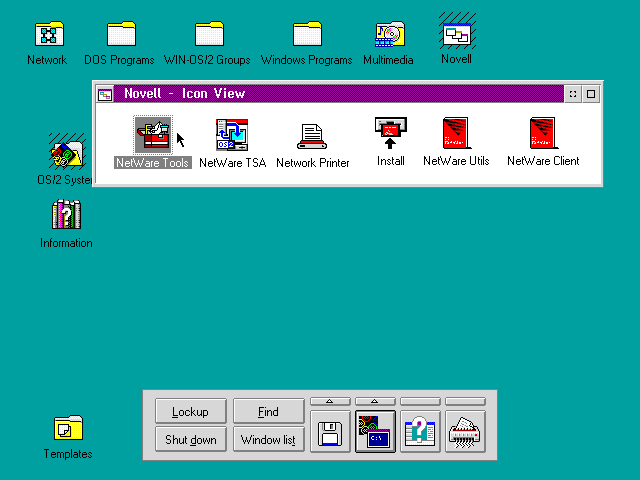Click the command prompts window icon in LaunchPad
The width and height of the screenshot is (640, 480).
pyautogui.click(x=375, y=432)
